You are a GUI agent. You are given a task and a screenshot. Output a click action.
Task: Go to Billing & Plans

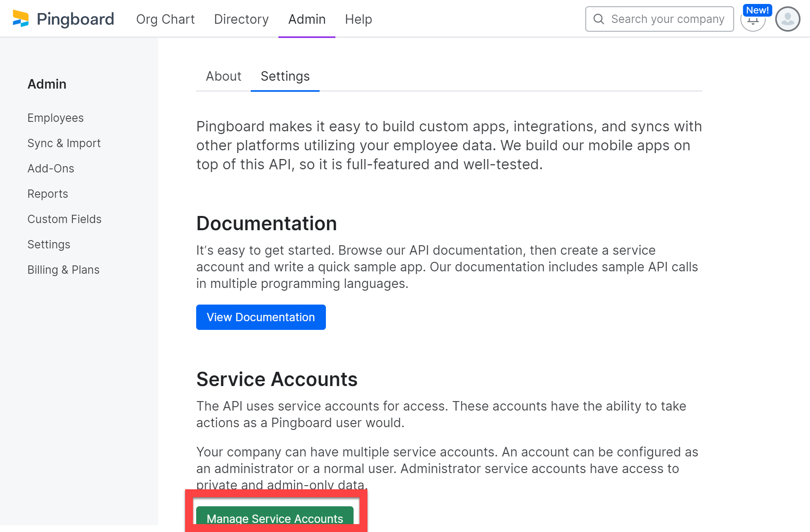tap(63, 270)
